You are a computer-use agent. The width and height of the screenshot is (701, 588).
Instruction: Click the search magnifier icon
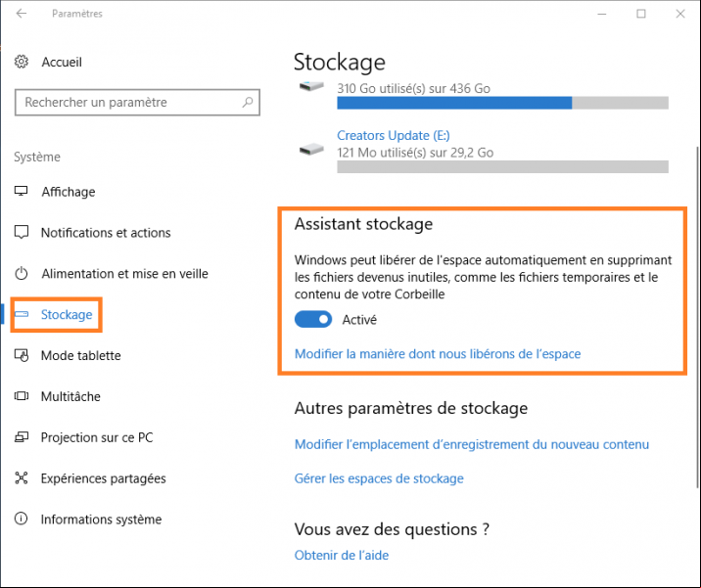(248, 103)
